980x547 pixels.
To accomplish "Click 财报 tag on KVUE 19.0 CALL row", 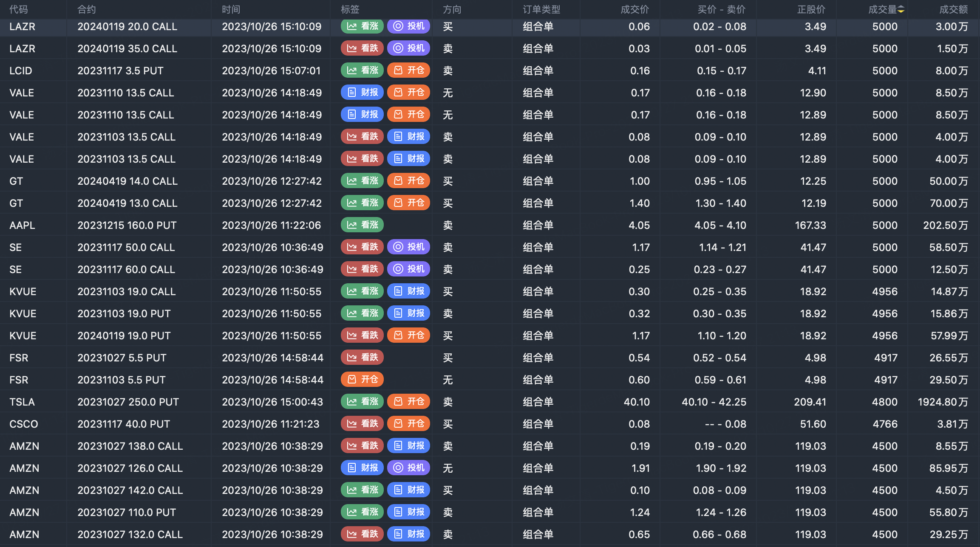I will click(x=408, y=291).
